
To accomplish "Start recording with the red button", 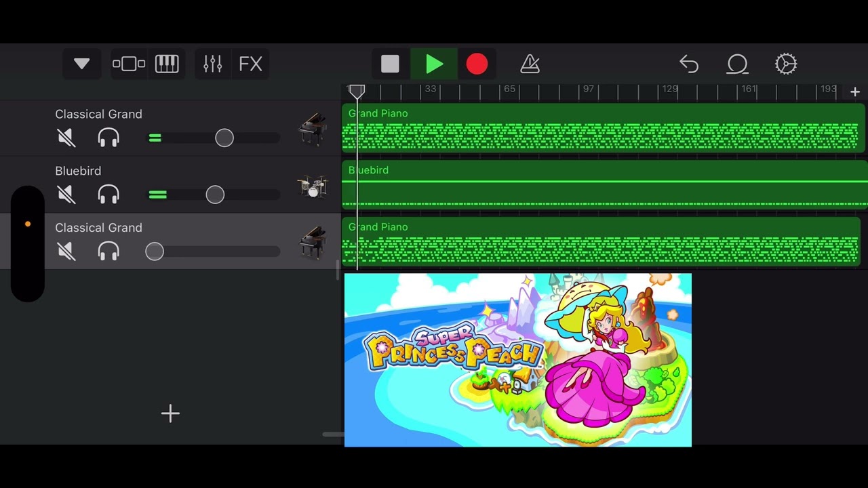I will tap(477, 64).
